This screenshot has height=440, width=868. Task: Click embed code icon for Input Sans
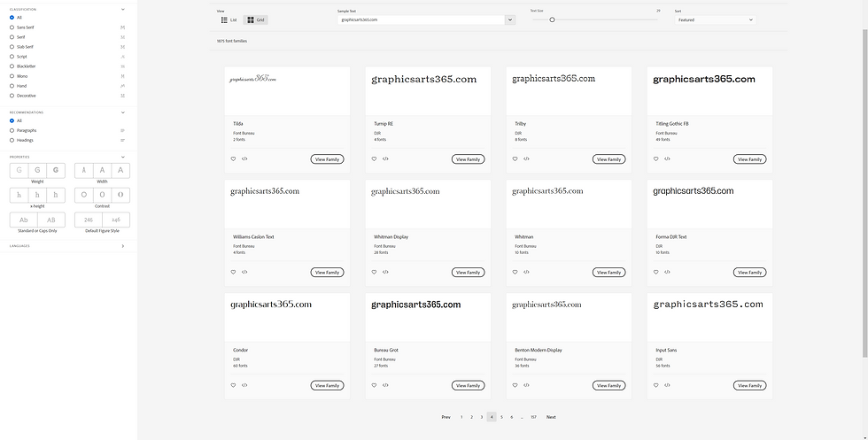[x=667, y=385]
